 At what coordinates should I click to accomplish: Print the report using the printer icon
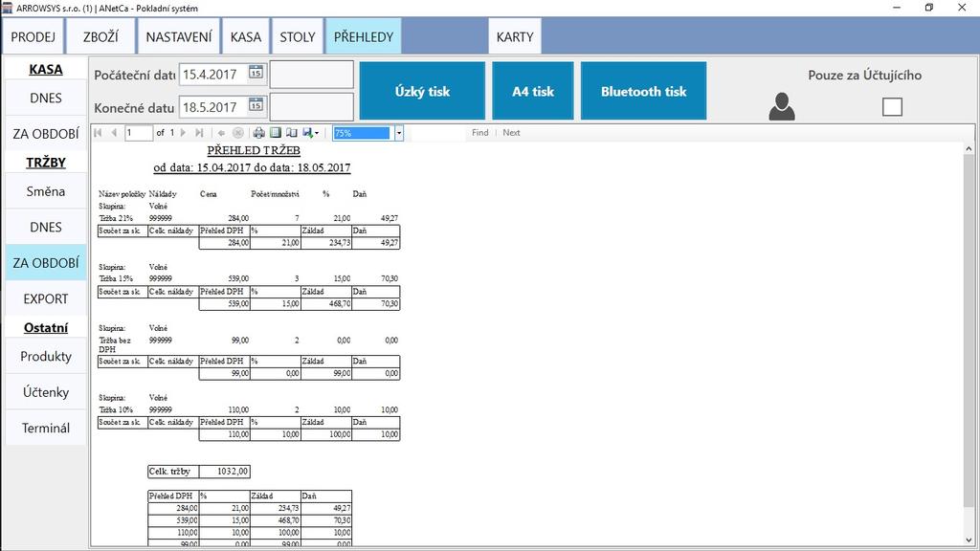pyautogui.click(x=258, y=132)
